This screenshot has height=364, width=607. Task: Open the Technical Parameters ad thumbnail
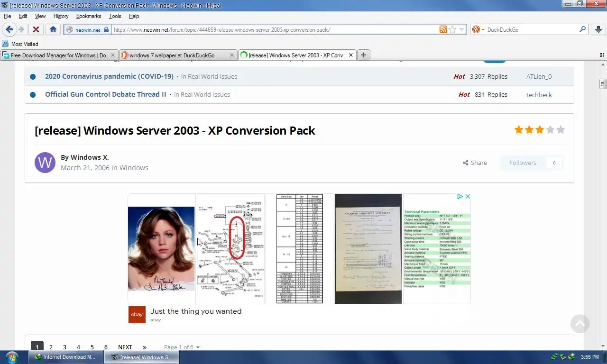pos(437,248)
